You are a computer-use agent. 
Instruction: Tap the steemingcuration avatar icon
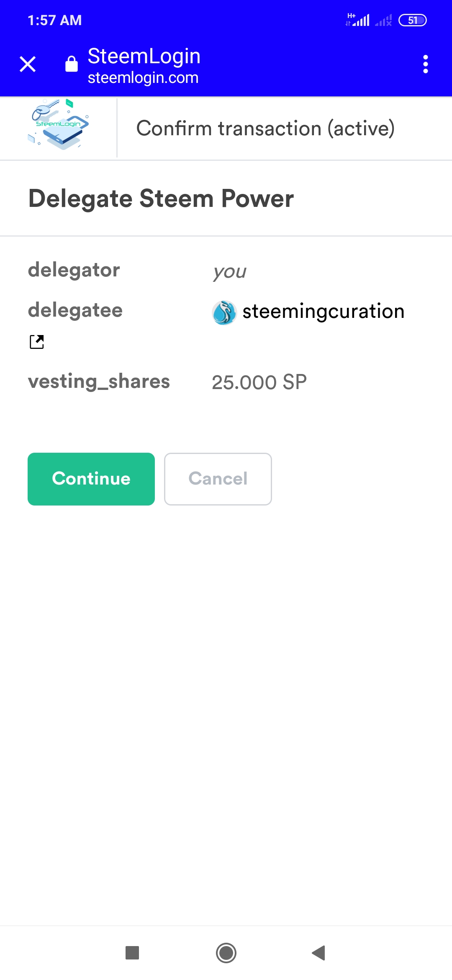pyautogui.click(x=224, y=312)
